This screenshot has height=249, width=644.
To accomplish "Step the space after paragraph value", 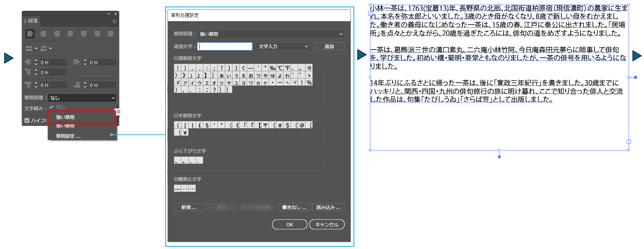I will [85, 85].
